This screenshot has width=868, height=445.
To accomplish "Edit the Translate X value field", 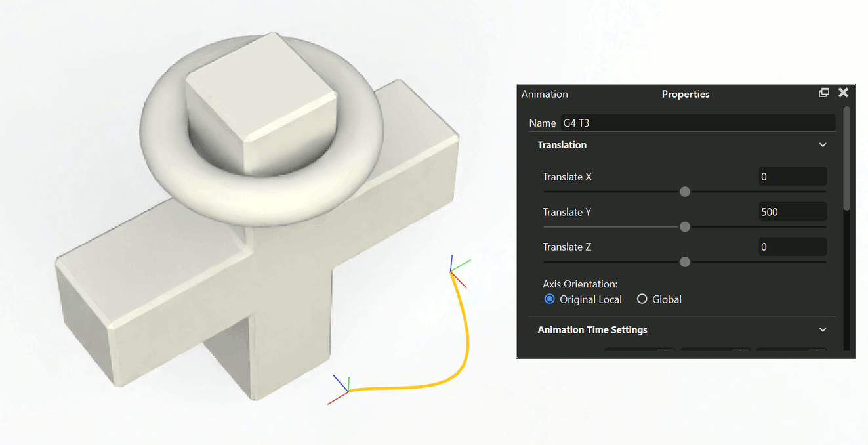I will point(792,176).
